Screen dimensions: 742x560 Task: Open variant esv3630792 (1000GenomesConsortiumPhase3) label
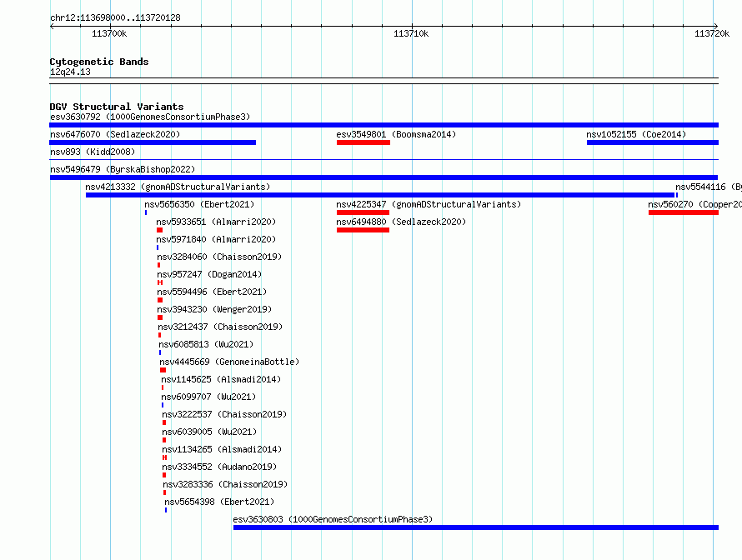150,117
